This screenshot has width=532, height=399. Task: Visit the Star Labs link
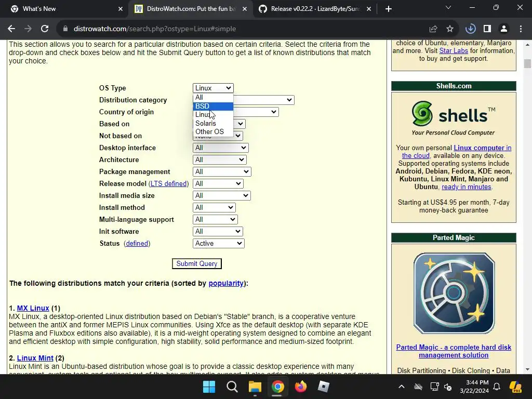click(x=454, y=50)
